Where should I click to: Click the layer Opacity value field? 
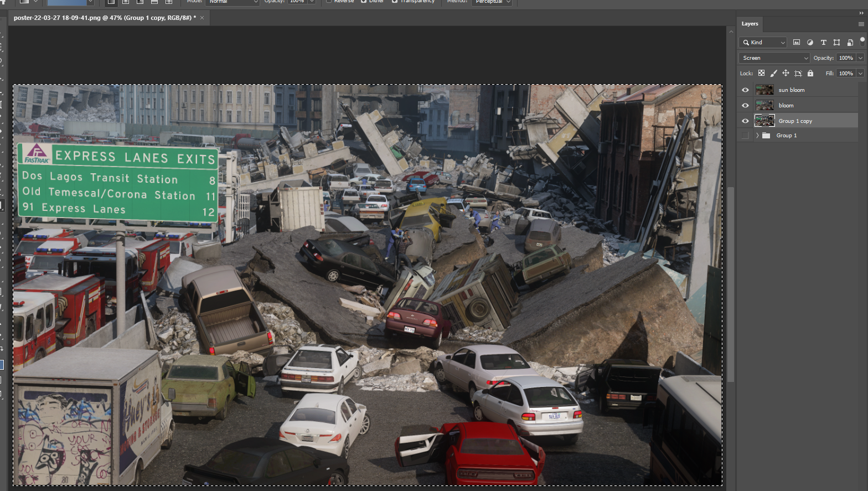click(x=846, y=58)
